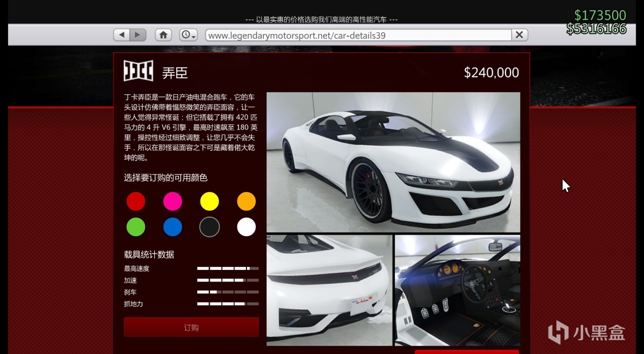
Task: Select the green paint color
Action: tap(136, 227)
